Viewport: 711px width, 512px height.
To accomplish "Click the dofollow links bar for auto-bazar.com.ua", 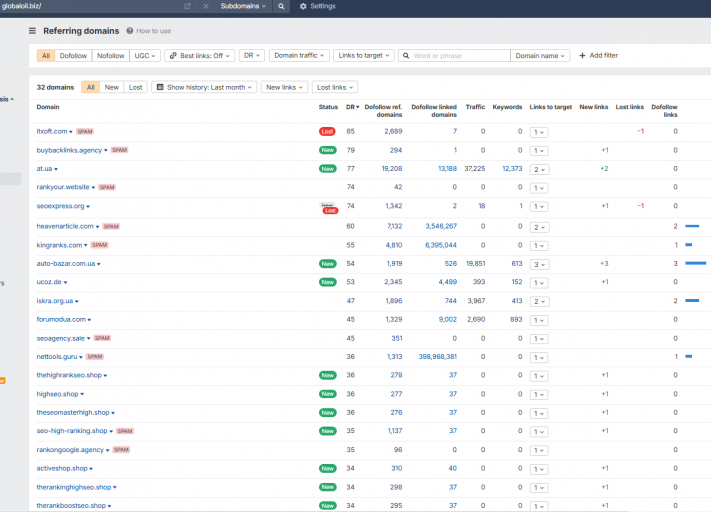I will click(x=696, y=263).
